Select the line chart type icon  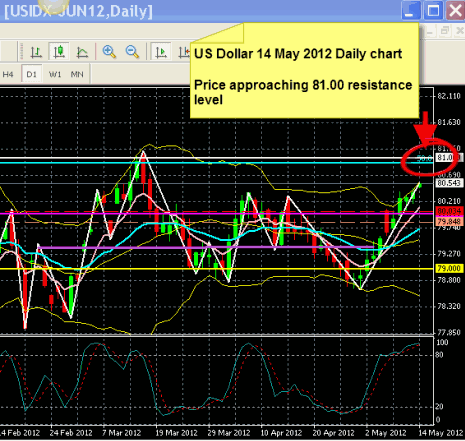tap(82, 52)
